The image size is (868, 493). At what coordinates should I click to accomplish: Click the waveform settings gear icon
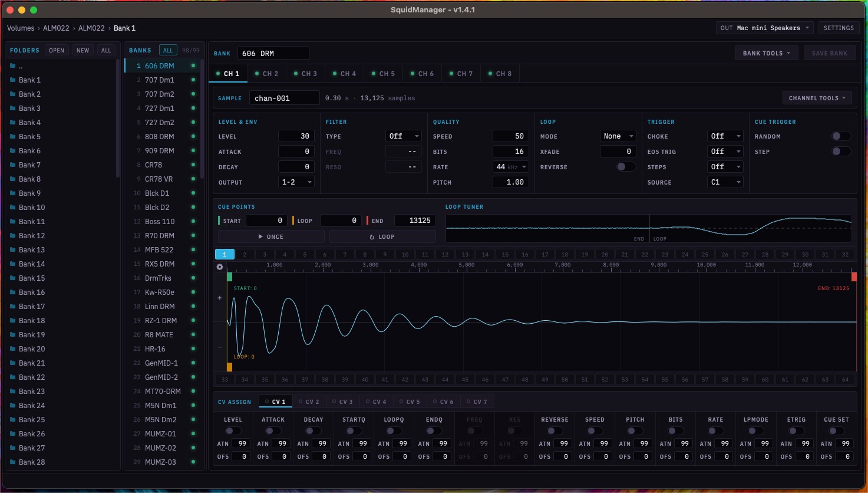click(220, 267)
